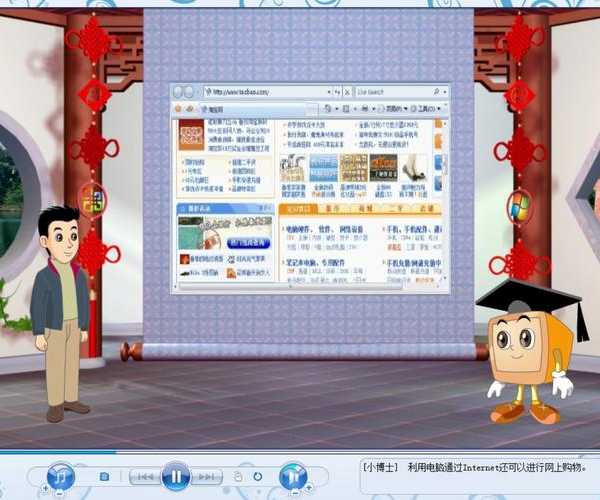Click the Feeds icon in command bar
This screenshot has height=500, width=600.
(346, 109)
